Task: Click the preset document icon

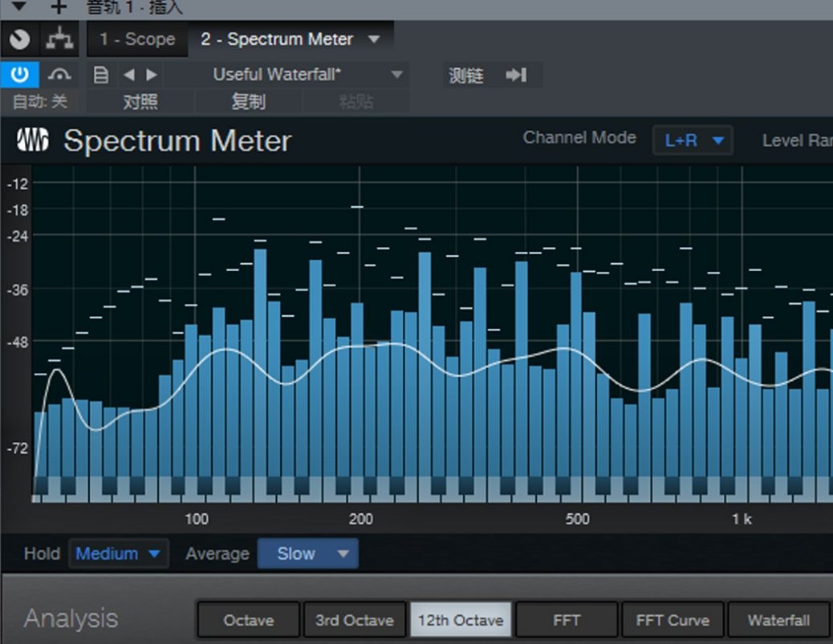Action: [x=100, y=74]
